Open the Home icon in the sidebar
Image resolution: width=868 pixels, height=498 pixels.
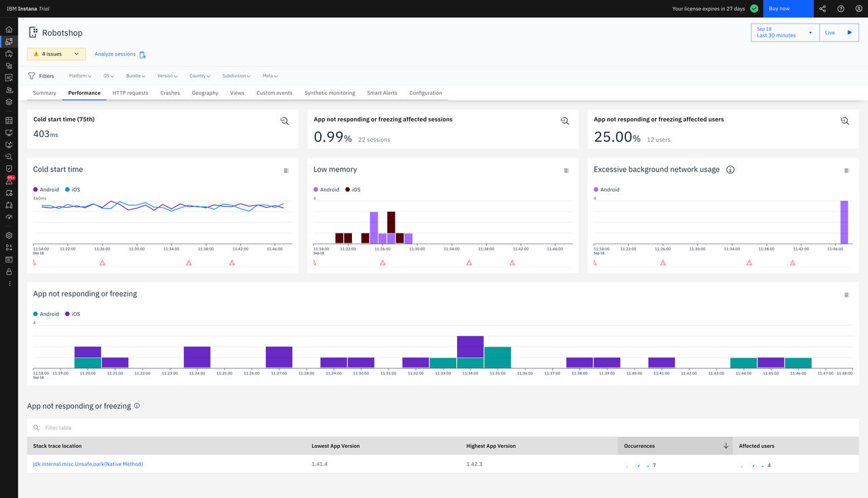click(9, 30)
